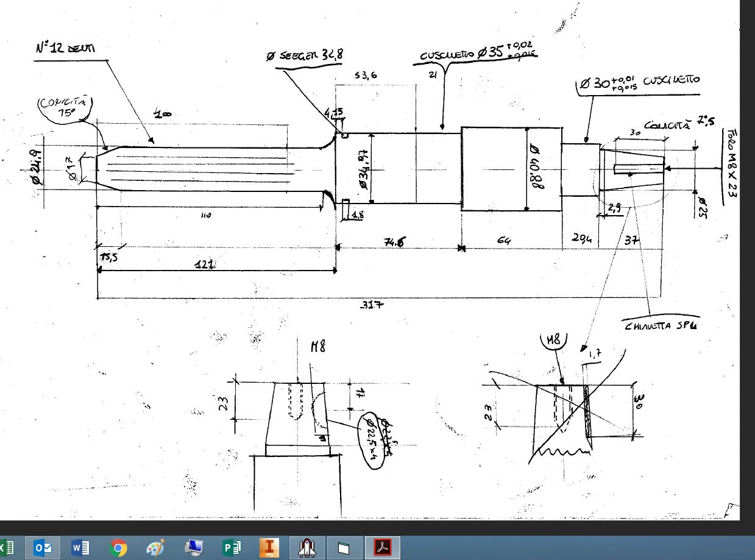755x560 pixels.
Task: Click the circled 'CONICITÀ 15°' note
Action: [x=64, y=107]
